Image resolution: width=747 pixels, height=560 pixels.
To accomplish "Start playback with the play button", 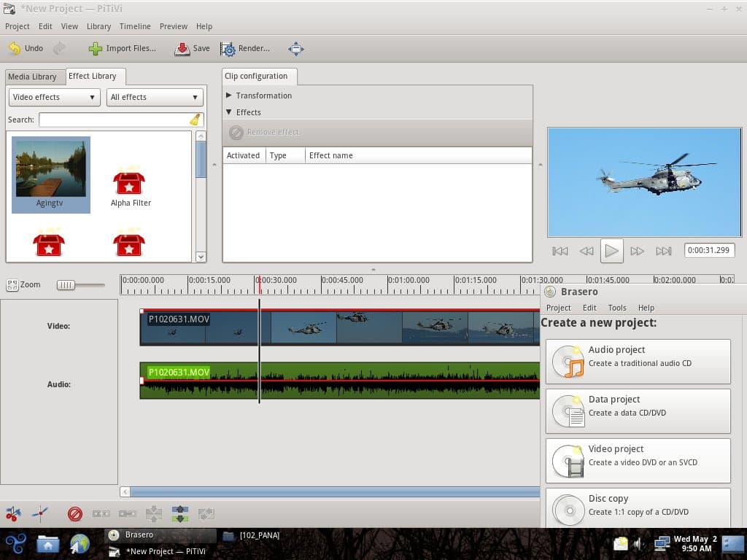I will [612, 251].
